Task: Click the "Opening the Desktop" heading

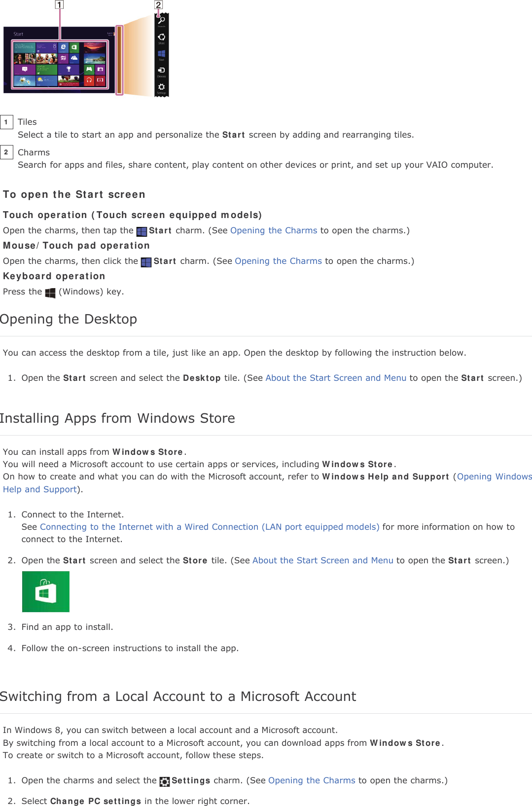Action: 69,319
